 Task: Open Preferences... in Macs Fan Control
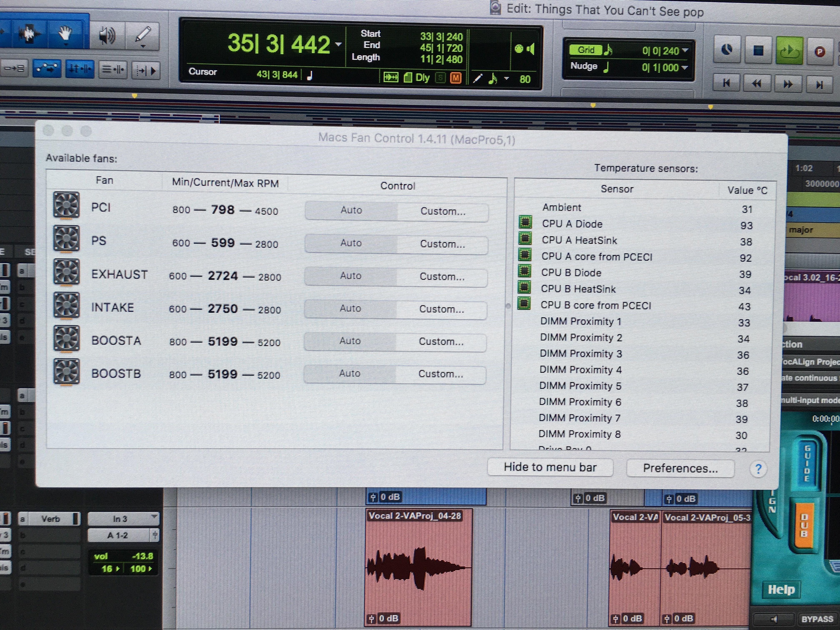click(x=680, y=469)
